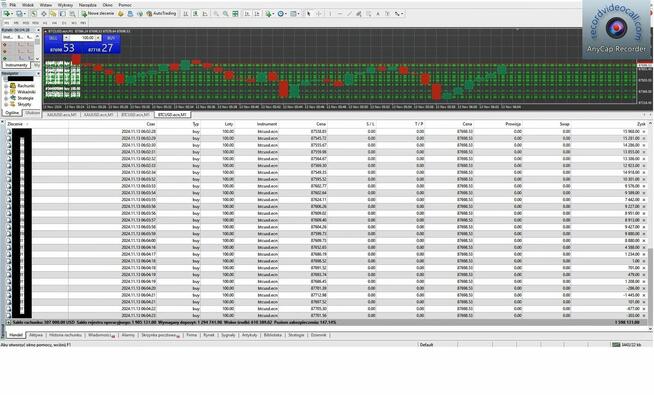Click the profiles icon in toolbar
This screenshot has height=395, width=654.
tap(20, 14)
